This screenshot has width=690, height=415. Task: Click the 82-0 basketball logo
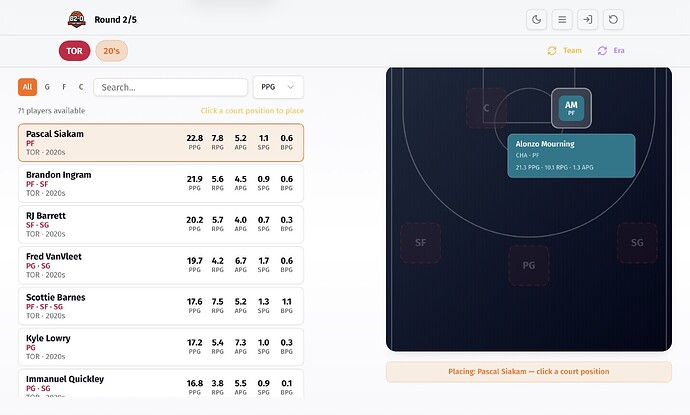tap(76, 19)
